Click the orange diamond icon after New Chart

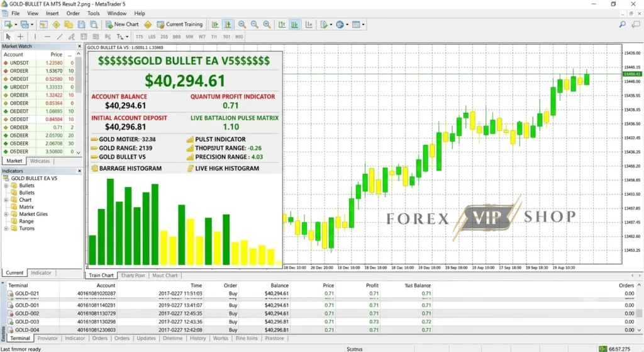(x=148, y=25)
